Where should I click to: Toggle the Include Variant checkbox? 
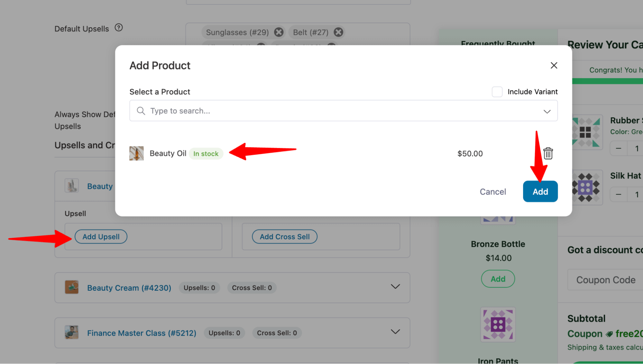pyautogui.click(x=497, y=92)
